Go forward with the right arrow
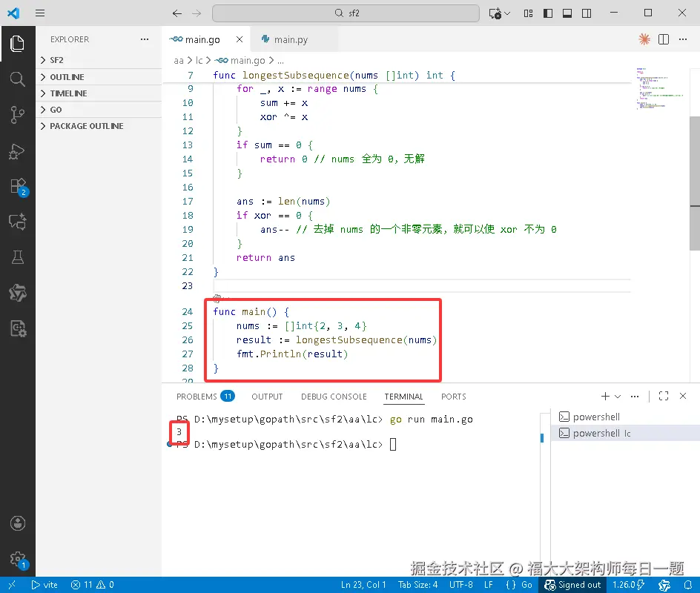This screenshot has width=700, height=593. [197, 13]
